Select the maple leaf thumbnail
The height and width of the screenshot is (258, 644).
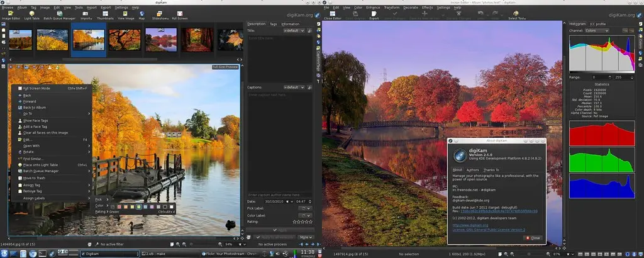click(x=230, y=40)
